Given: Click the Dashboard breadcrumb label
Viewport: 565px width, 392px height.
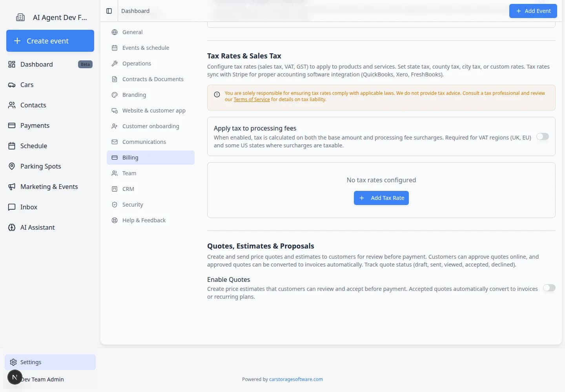Looking at the screenshot, I should tap(135, 11).
